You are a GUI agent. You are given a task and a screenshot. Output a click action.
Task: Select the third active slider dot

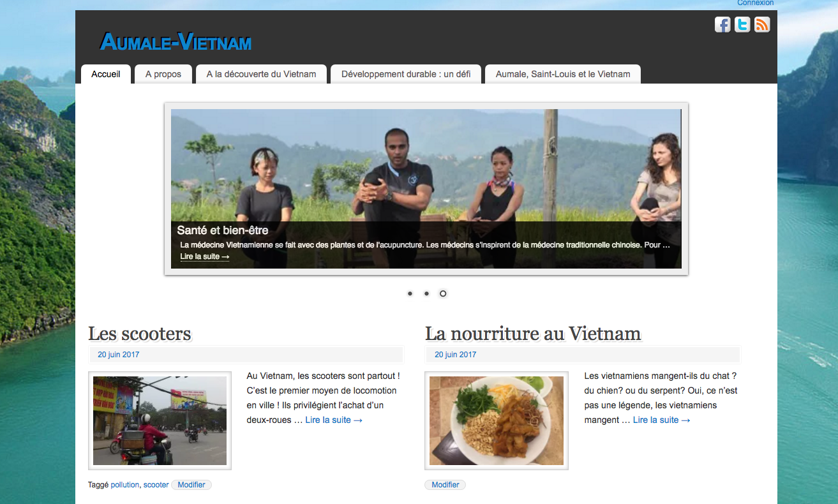(x=443, y=293)
